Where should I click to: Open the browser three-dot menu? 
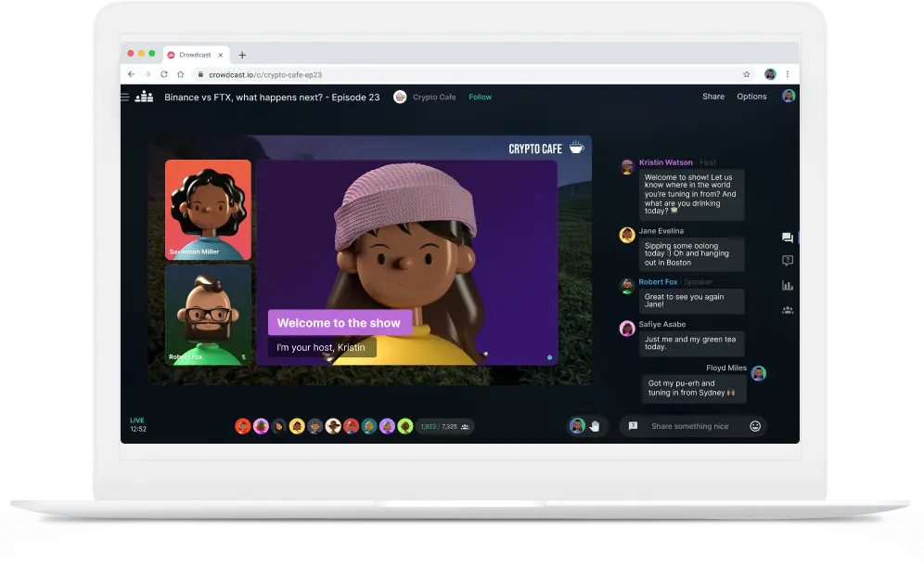click(787, 74)
